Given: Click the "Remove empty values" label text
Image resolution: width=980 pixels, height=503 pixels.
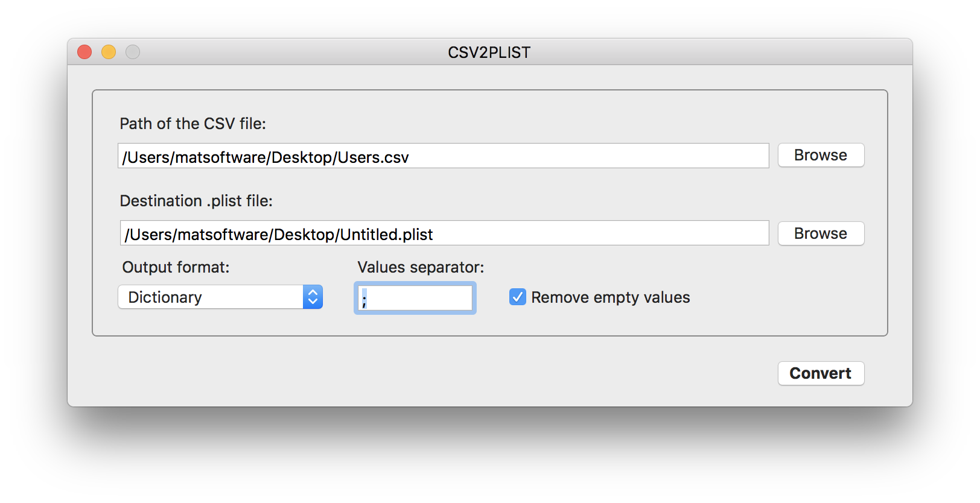Looking at the screenshot, I should point(610,298).
